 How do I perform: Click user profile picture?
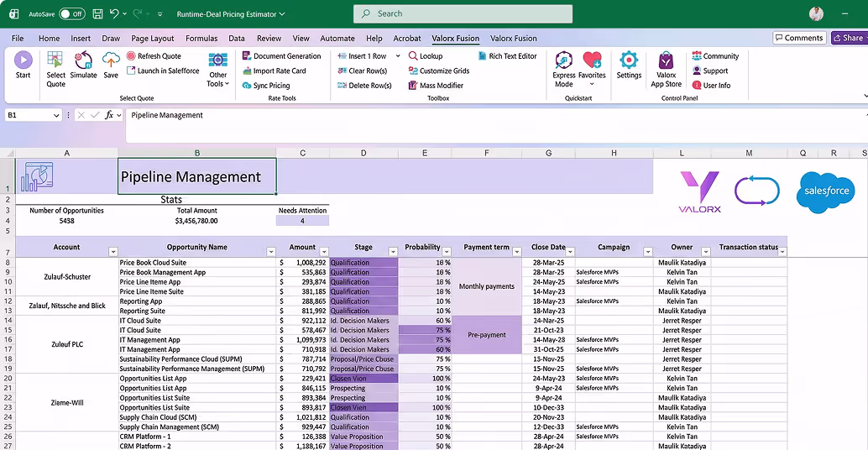816,13
